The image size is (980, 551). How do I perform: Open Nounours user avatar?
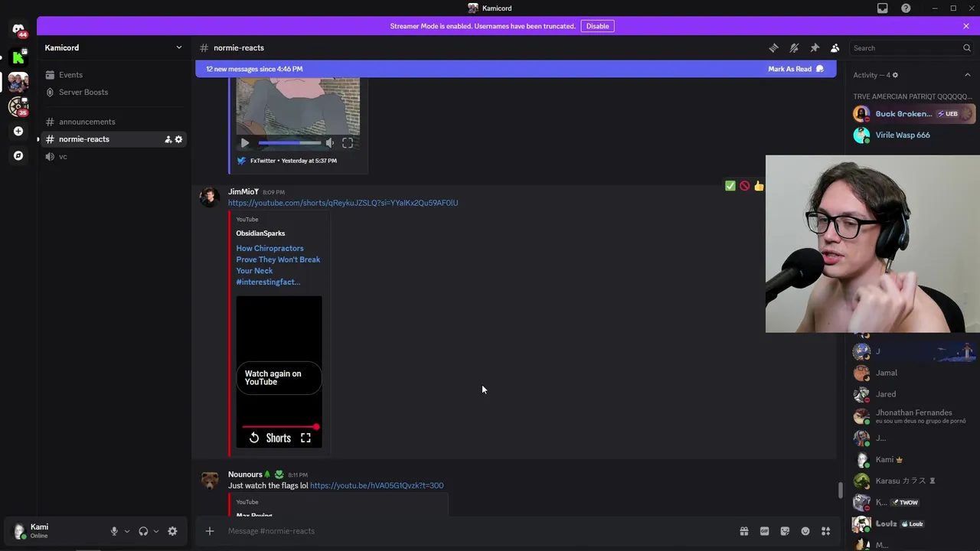210,480
